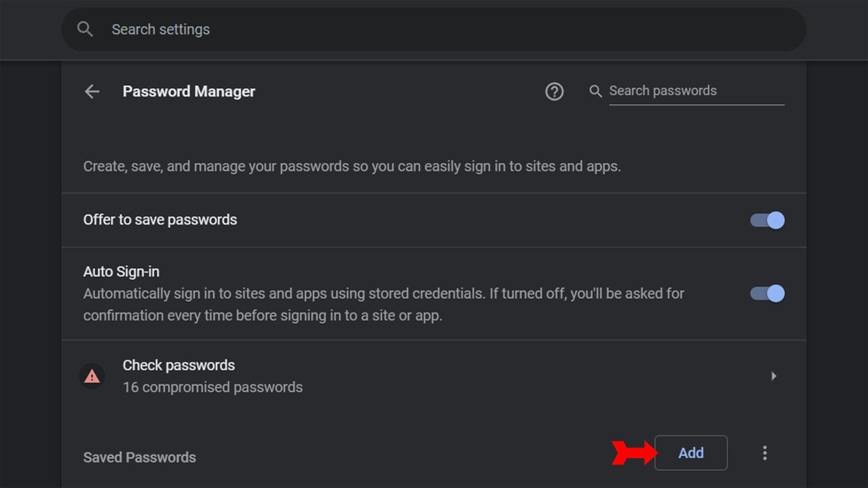Screen dimensions: 868x488
Task: Enable the Offer to save passwords toggle
Action: point(767,220)
